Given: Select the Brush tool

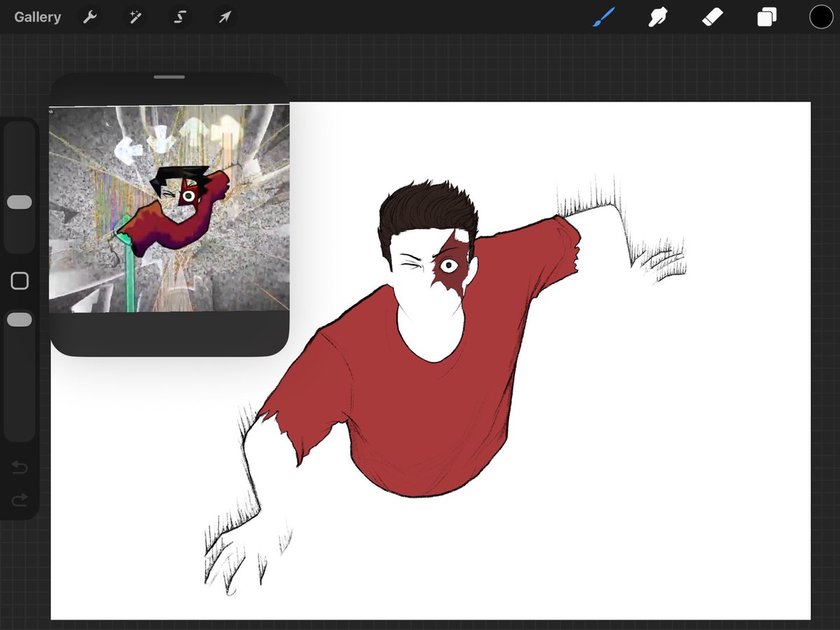Looking at the screenshot, I should [603, 17].
